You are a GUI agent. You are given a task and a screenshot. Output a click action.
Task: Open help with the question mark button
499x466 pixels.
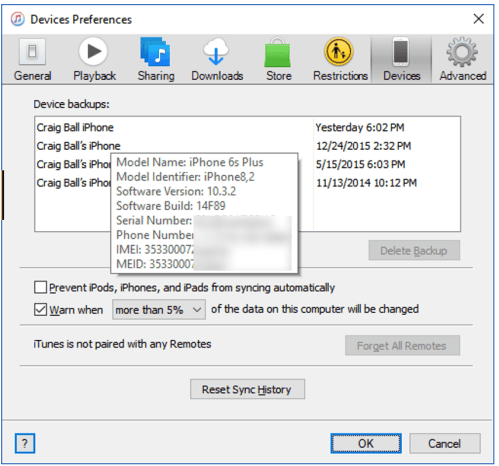pyautogui.click(x=25, y=443)
